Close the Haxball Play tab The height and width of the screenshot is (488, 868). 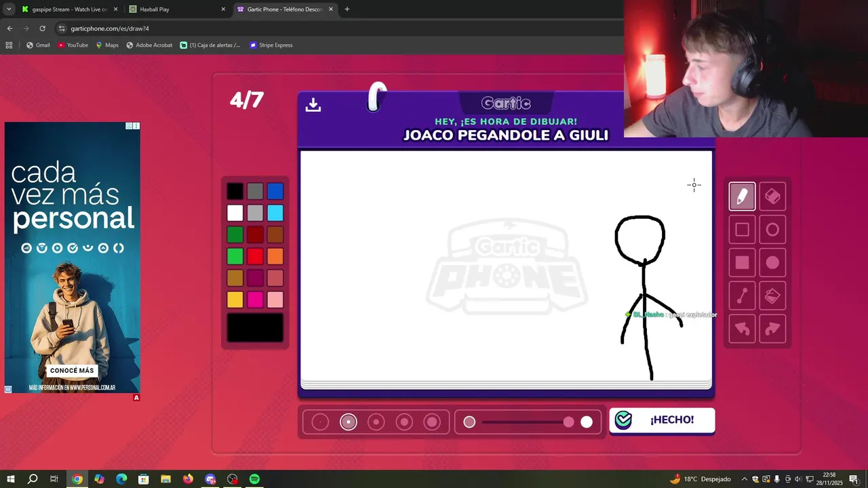point(223,9)
